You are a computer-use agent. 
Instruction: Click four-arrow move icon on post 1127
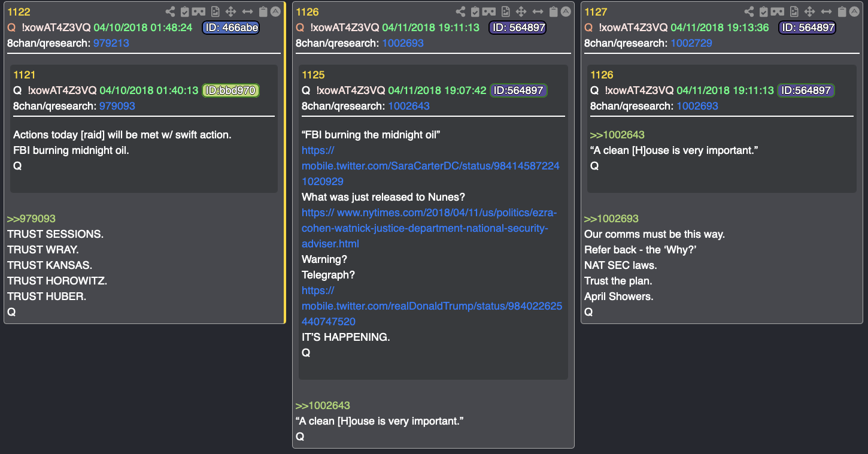point(809,11)
